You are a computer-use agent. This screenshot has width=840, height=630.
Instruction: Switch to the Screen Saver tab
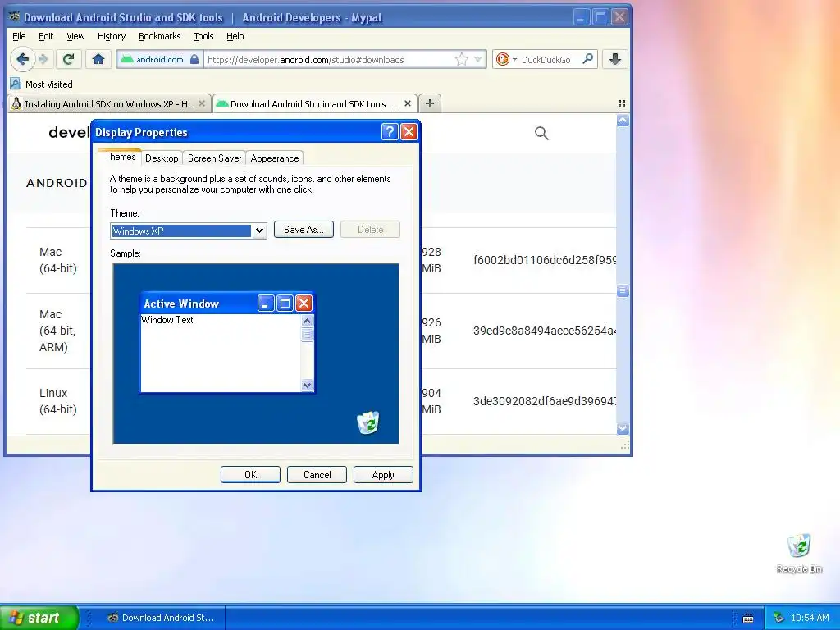pos(214,158)
